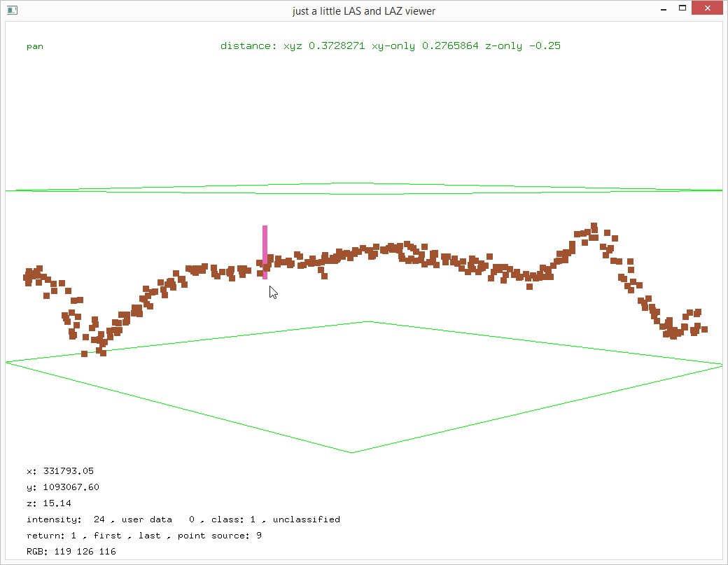Click the intensity value 24
Viewport: 728px width, 565px height.
point(98,519)
